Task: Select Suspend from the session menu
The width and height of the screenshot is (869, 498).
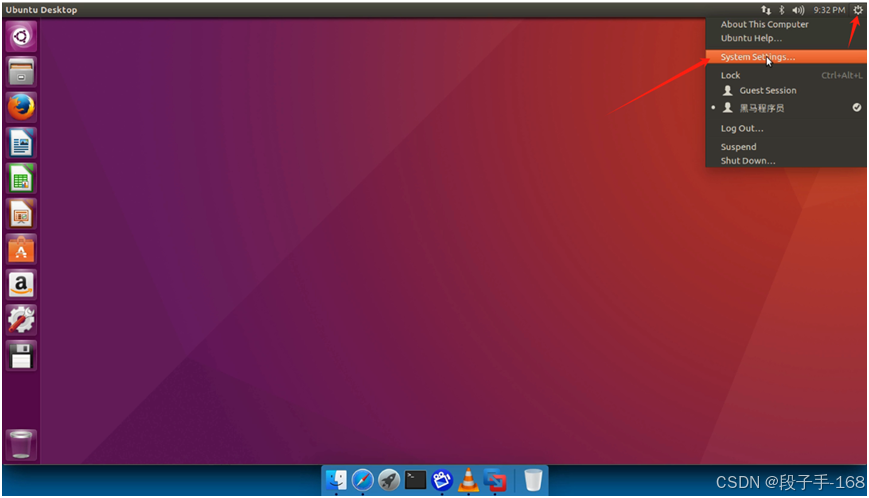Action: point(738,147)
